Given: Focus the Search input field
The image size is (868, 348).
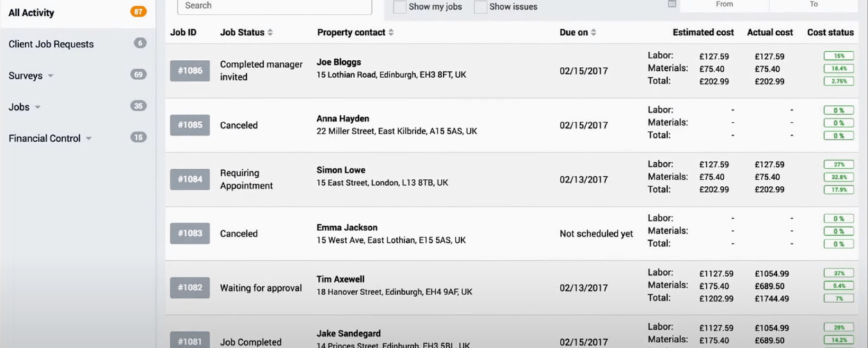Looking at the screenshot, I should point(275,6).
